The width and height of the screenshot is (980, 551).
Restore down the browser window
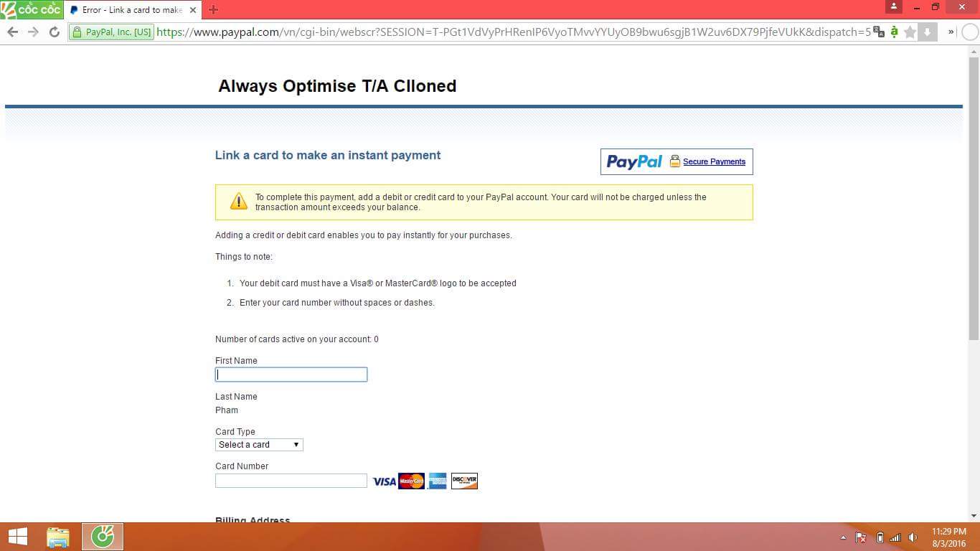click(935, 6)
